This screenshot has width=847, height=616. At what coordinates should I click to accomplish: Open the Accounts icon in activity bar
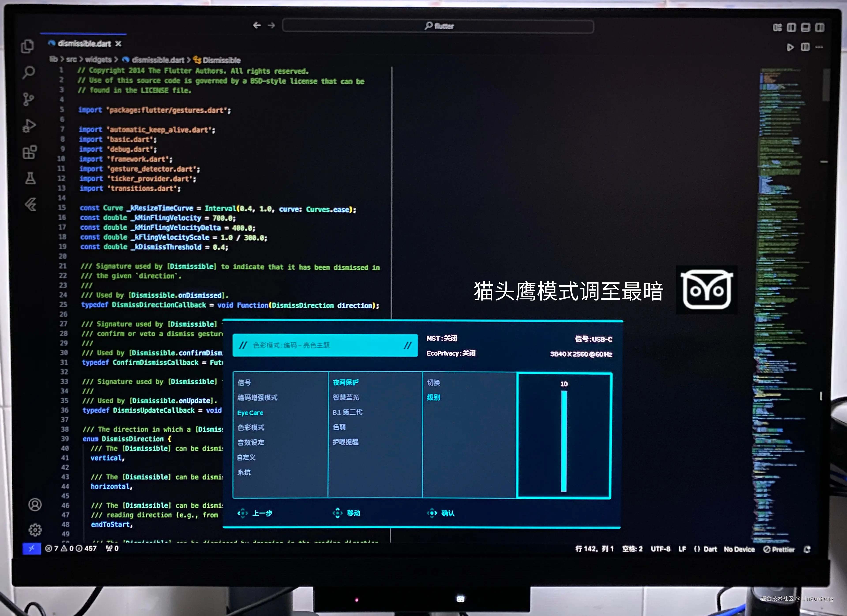click(35, 505)
